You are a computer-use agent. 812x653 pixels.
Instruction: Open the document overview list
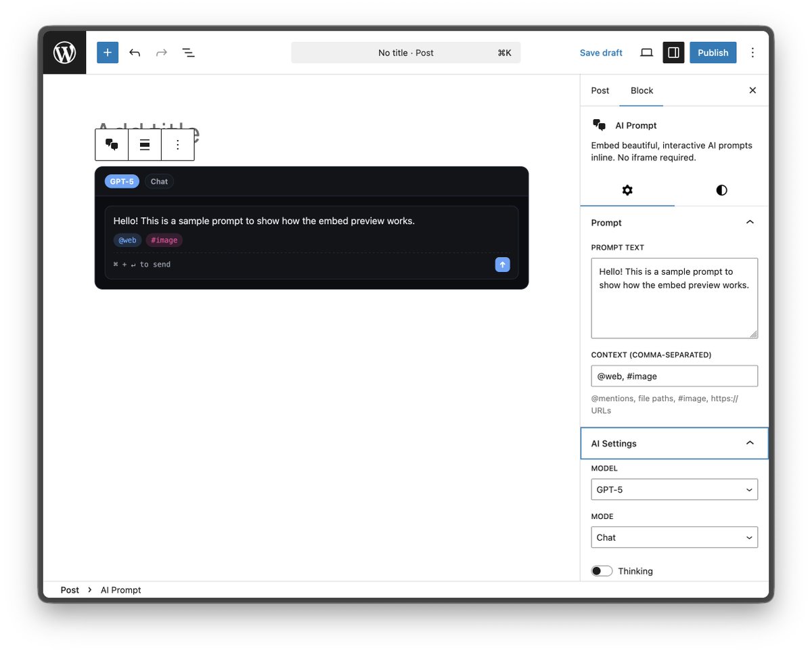pos(188,53)
